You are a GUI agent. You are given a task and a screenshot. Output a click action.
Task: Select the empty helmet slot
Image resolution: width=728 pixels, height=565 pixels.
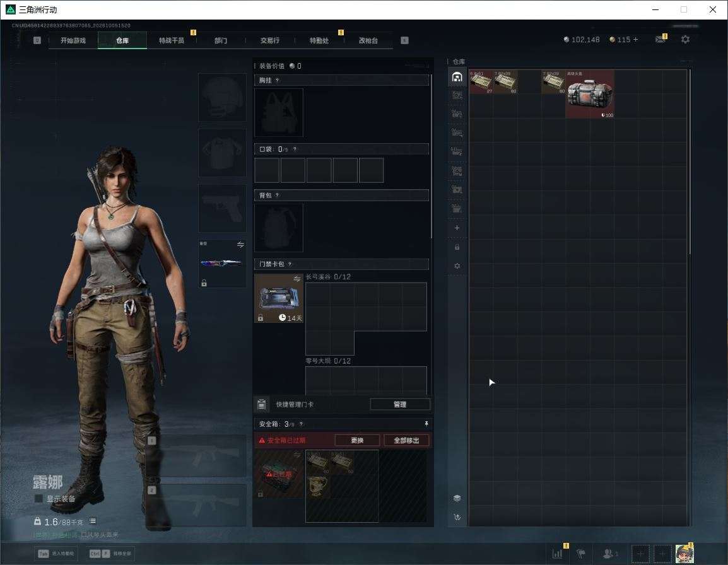click(222, 98)
